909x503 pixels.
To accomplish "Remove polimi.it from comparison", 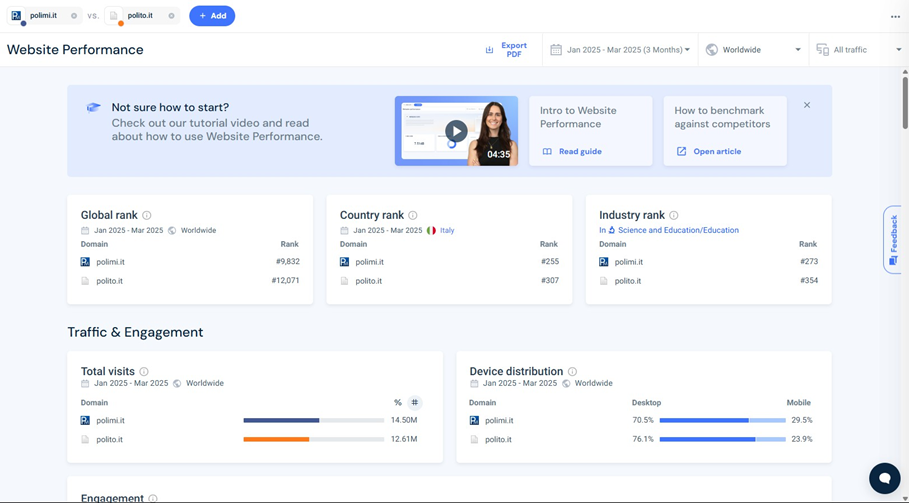I will (x=74, y=16).
